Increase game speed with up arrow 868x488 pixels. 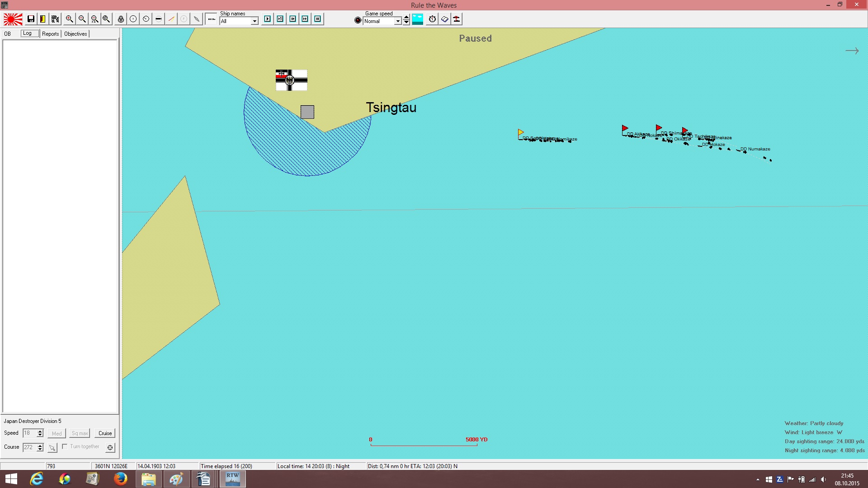(x=406, y=17)
